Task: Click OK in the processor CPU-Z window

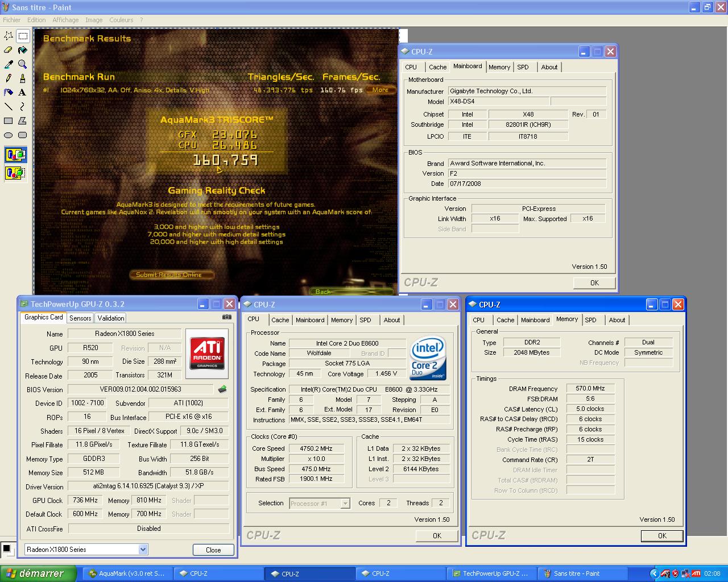Action: point(437,535)
